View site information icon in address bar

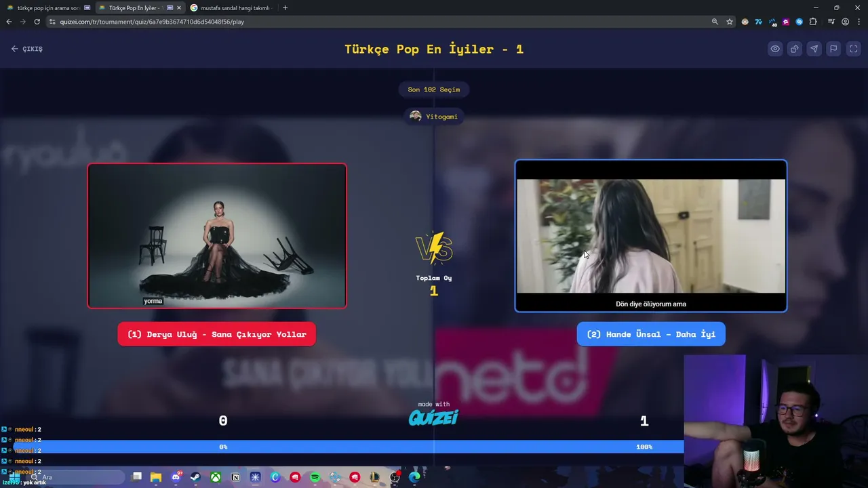[52, 22]
